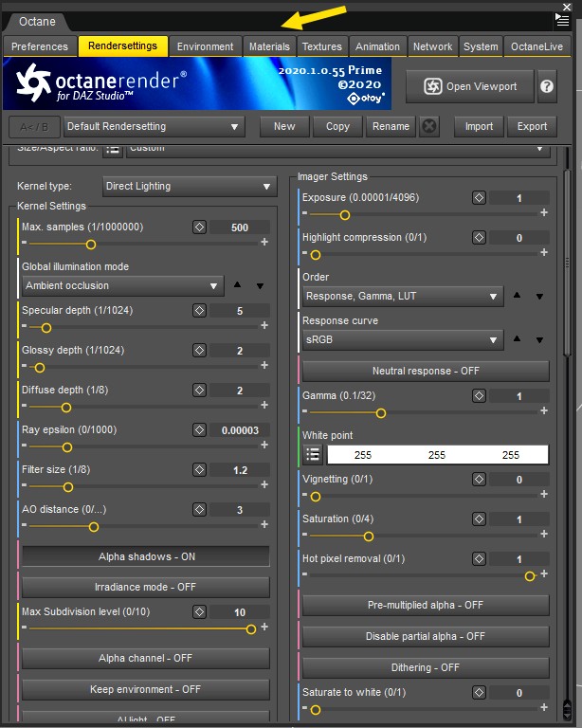Click the panel vertical scrollbar
The width and height of the screenshot is (582, 728).
567,263
